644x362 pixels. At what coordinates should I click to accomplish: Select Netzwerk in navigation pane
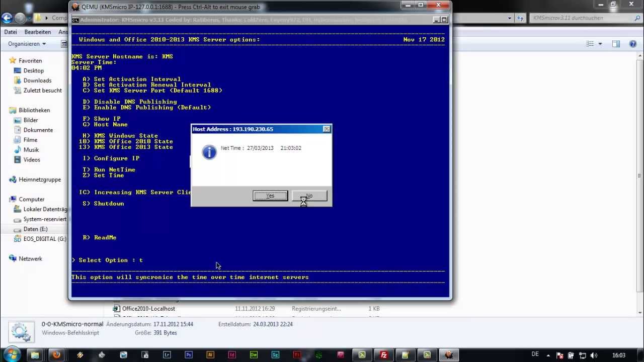pos(30,259)
